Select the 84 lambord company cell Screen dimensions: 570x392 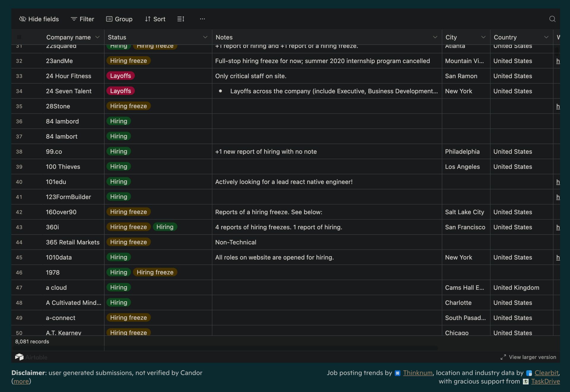tap(73, 121)
